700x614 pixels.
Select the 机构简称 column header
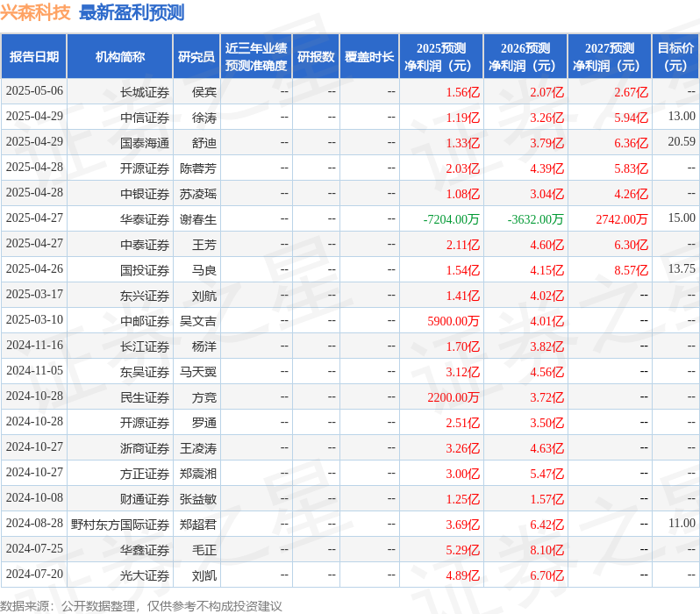click(x=119, y=57)
